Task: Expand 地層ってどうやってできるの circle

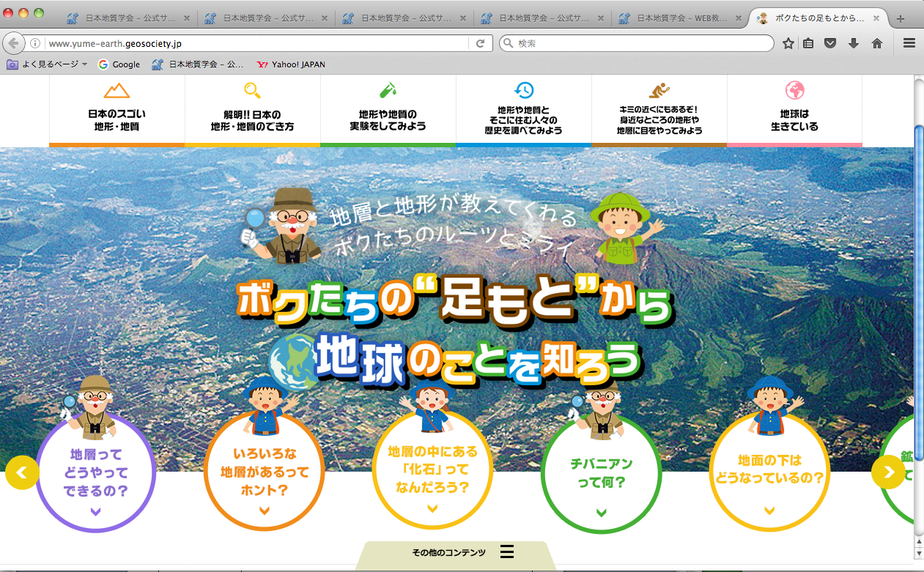Action: [x=95, y=473]
